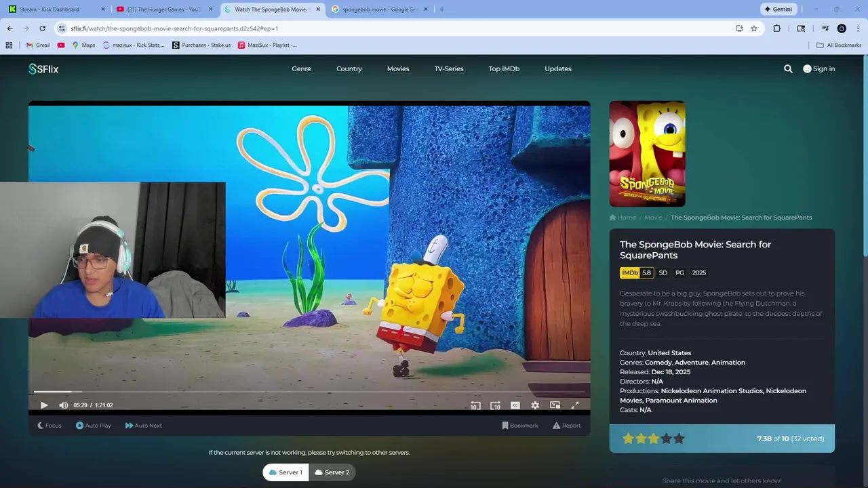The height and width of the screenshot is (488, 868).
Task: Click the address bar URL
Action: click(x=174, y=28)
